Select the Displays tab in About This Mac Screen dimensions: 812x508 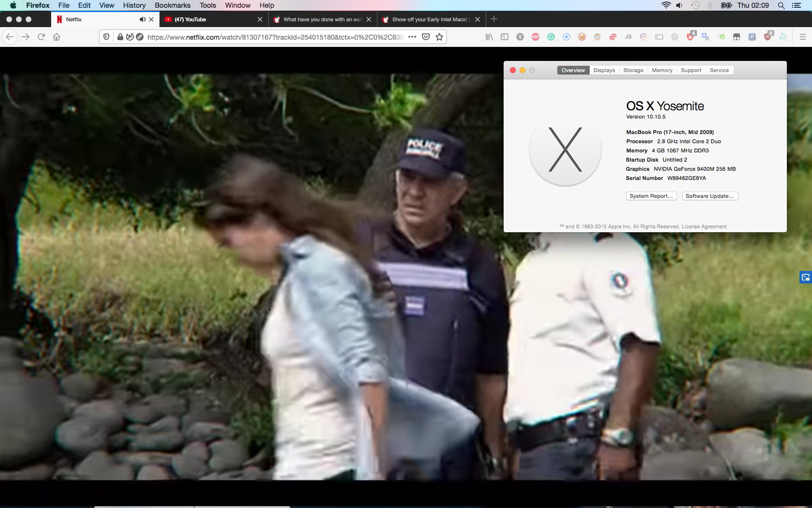(x=604, y=70)
